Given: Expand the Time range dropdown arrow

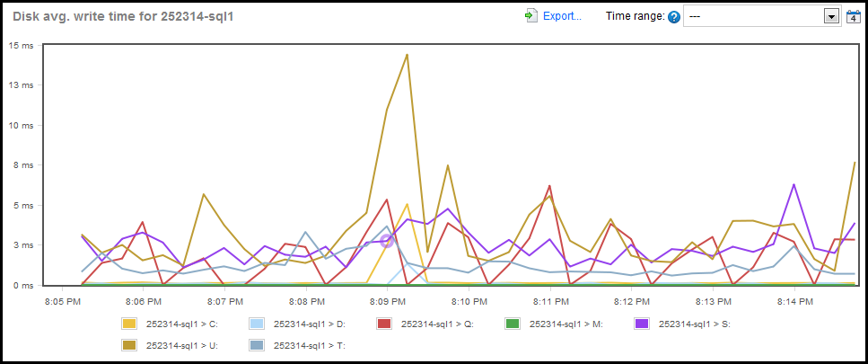Looking at the screenshot, I should (831, 16).
